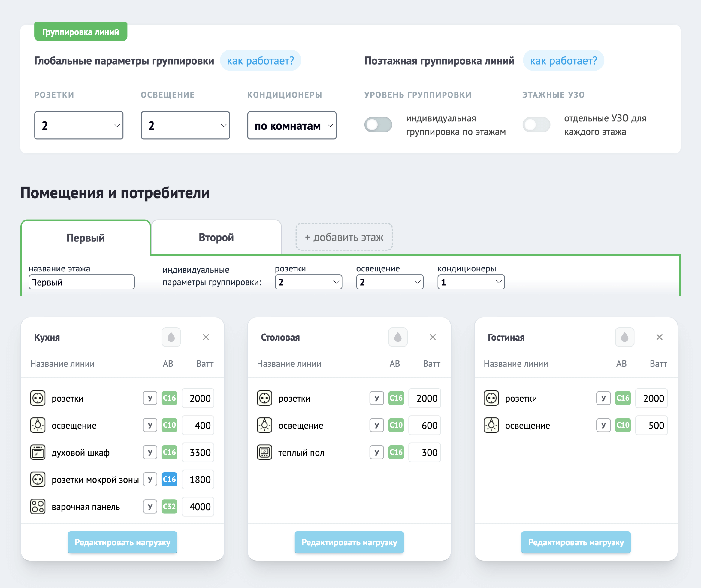This screenshot has height=588, width=701.
Task: Open floor-level освещение dropdown
Action: 390,282
